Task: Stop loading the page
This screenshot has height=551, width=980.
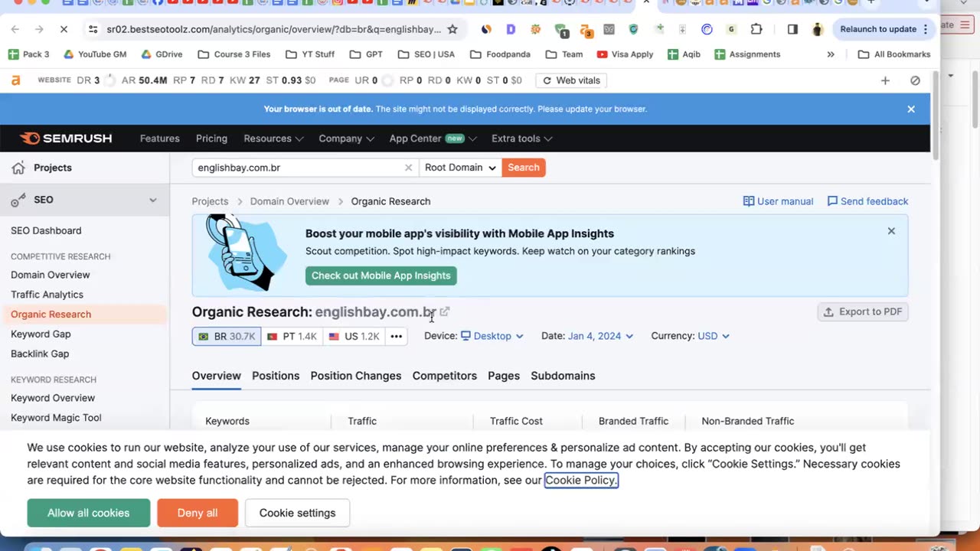Action: (x=64, y=29)
